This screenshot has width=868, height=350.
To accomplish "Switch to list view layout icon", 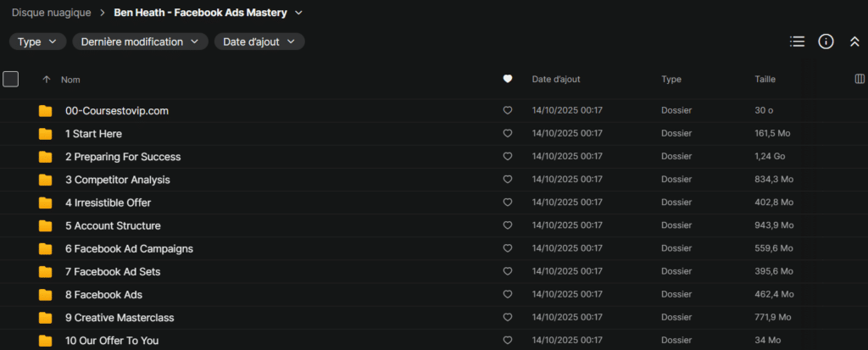I will [797, 42].
